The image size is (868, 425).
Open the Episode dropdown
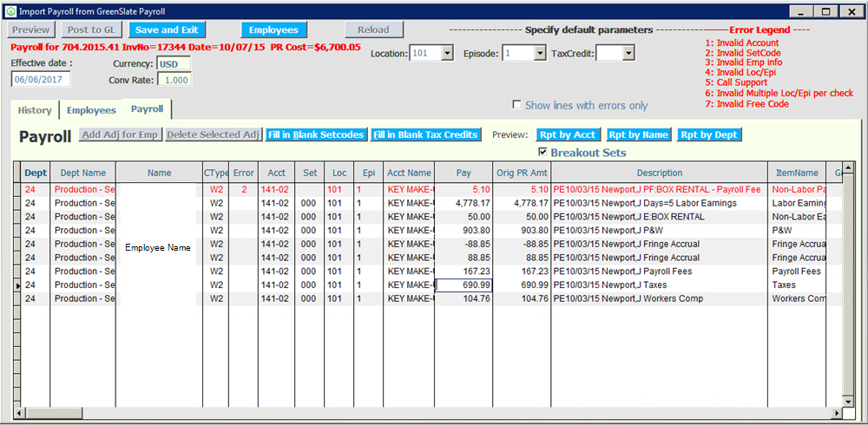[x=540, y=54]
